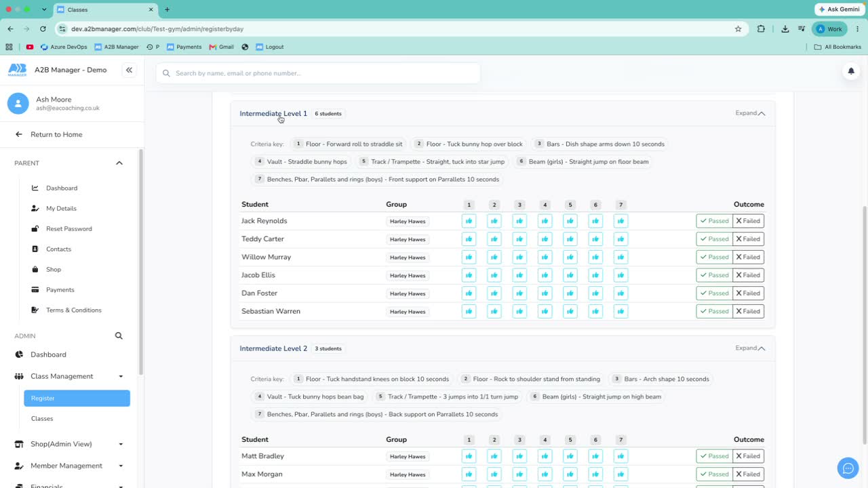This screenshot has height=488, width=868.
Task: Click the admin menu search icon
Action: (x=119, y=335)
